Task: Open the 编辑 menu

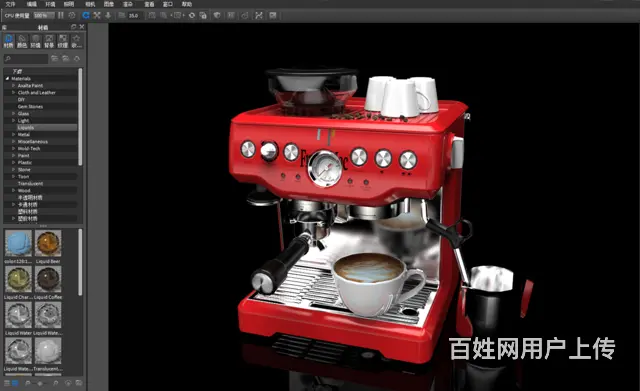Action: 31,4
